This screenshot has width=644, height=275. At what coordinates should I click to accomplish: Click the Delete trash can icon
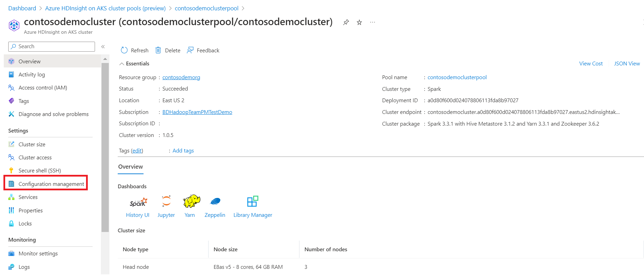(x=158, y=50)
